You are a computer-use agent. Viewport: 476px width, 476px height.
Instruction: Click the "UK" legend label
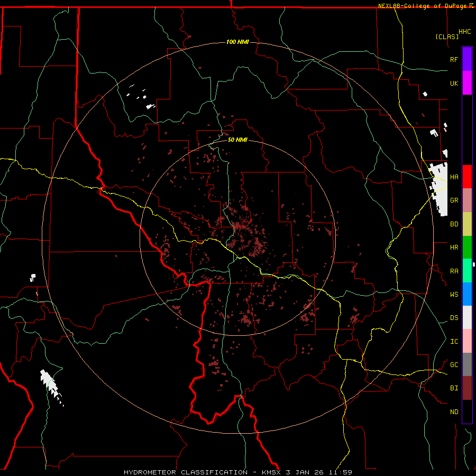point(454,84)
